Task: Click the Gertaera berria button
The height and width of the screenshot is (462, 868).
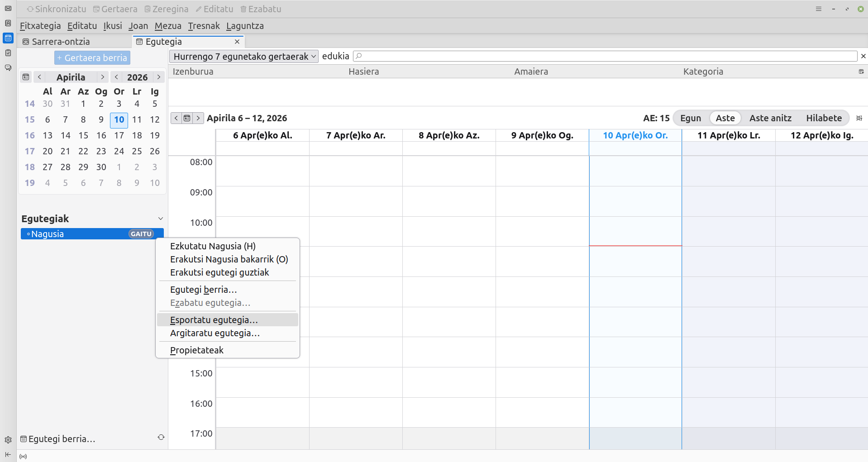Action: 92,58
